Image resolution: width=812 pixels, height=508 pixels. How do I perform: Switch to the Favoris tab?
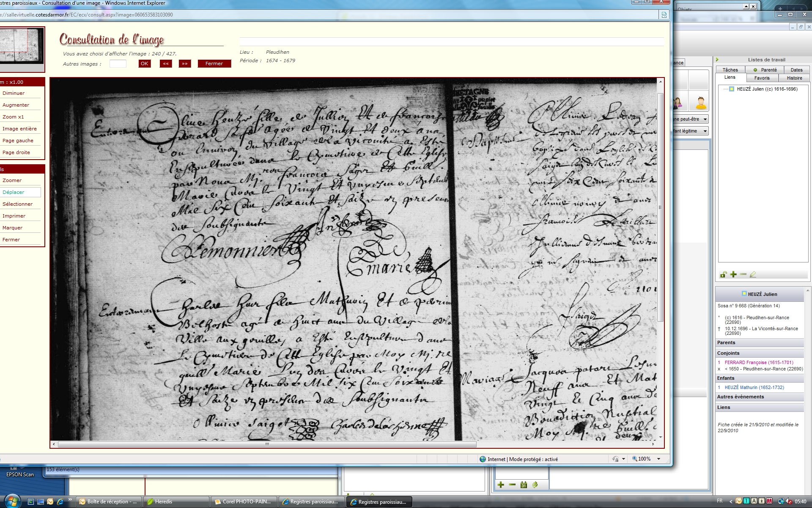[762, 78]
